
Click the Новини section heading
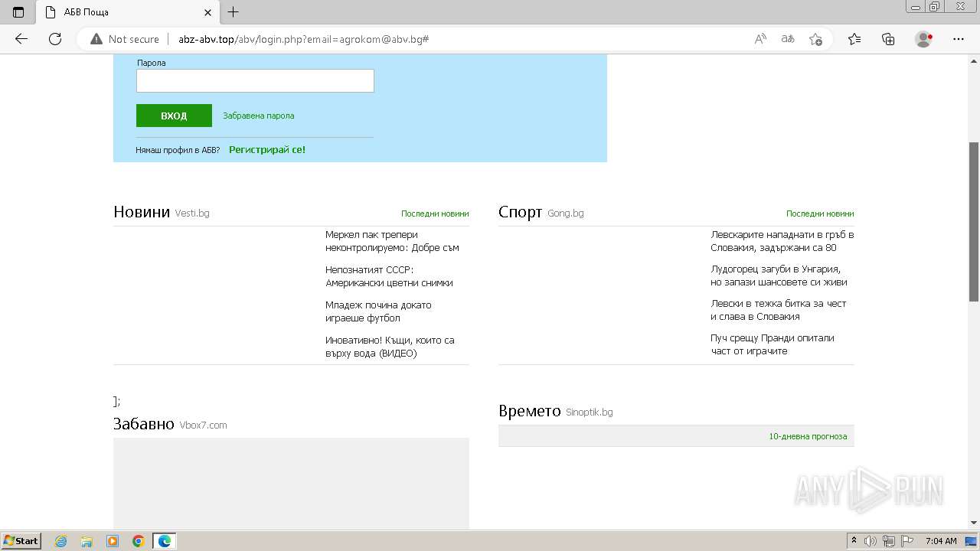[x=142, y=212]
